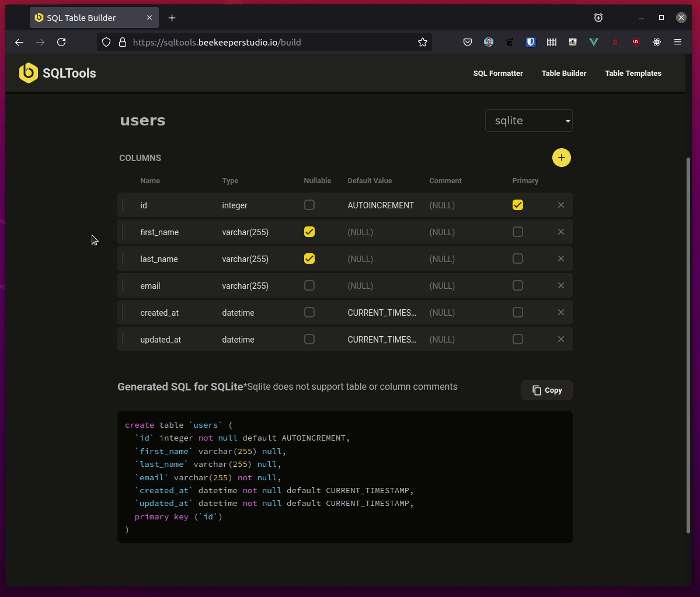Image resolution: width=700 pixels, height=597 pixels.
Task: Open the sqlite database dialect dropdown
Action: point(528,121)
